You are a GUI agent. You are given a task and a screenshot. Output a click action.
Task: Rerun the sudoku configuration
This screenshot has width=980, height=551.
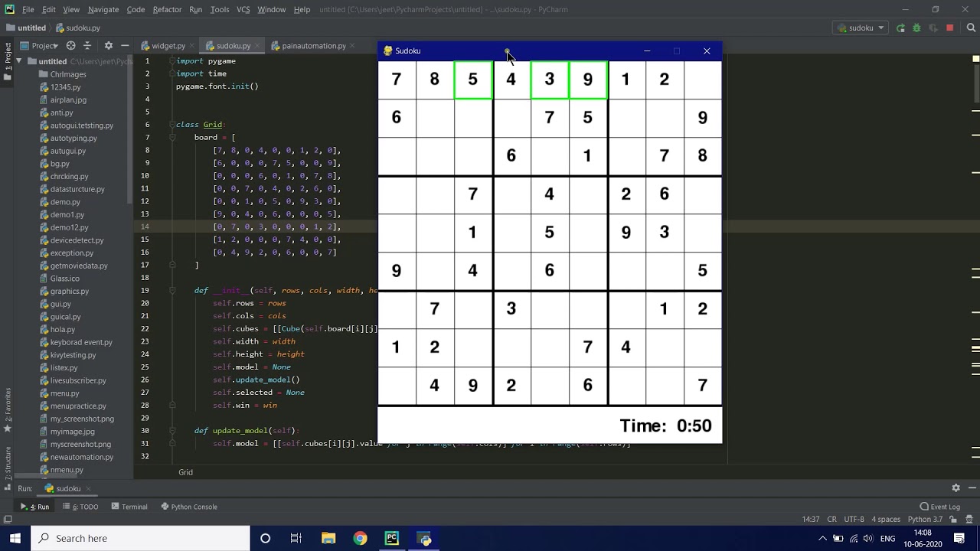(x=901, y=28)
